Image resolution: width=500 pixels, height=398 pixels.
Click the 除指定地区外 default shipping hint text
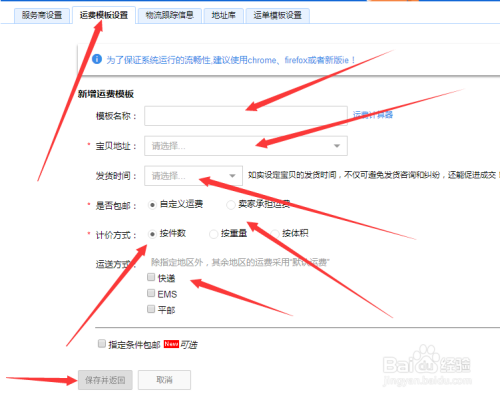click(x=240, y=262)
